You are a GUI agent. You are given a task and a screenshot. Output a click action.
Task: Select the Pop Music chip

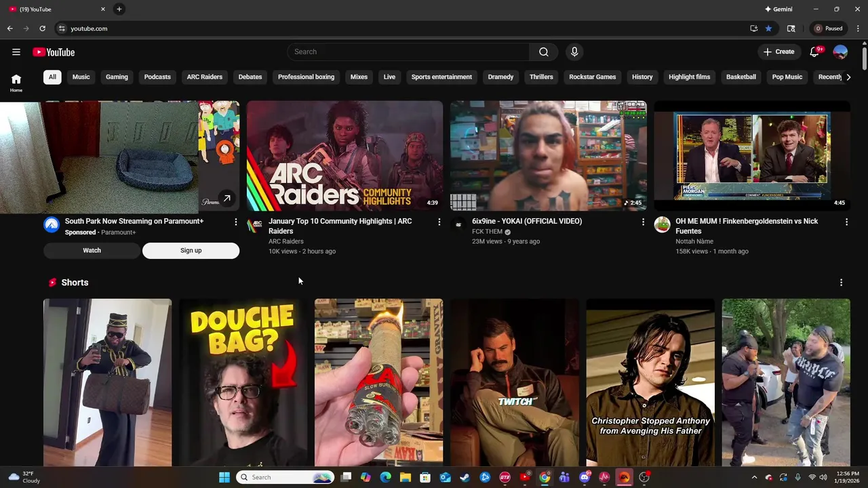pos(787,77)
